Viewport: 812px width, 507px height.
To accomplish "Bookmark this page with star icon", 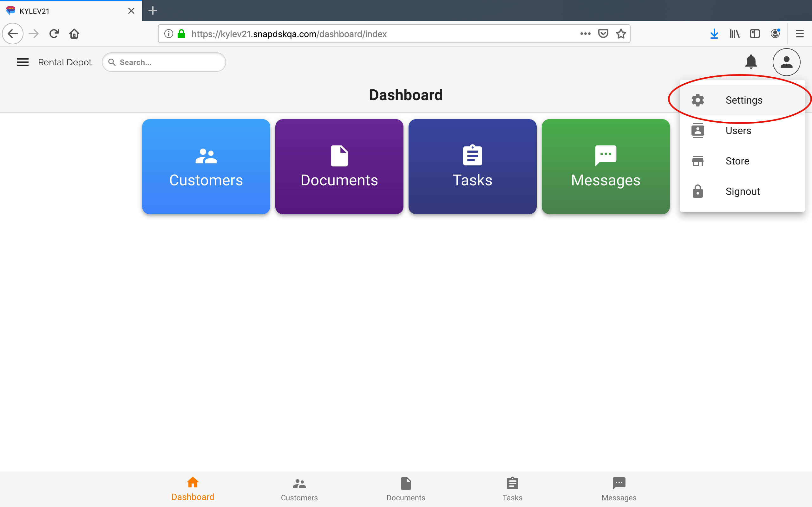I will (x=621, y=34).
